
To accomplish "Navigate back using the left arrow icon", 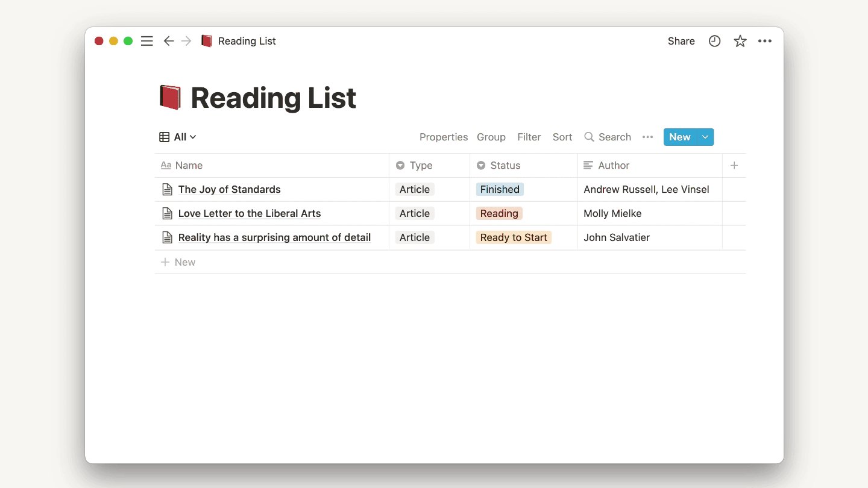I will pos(169,41).
